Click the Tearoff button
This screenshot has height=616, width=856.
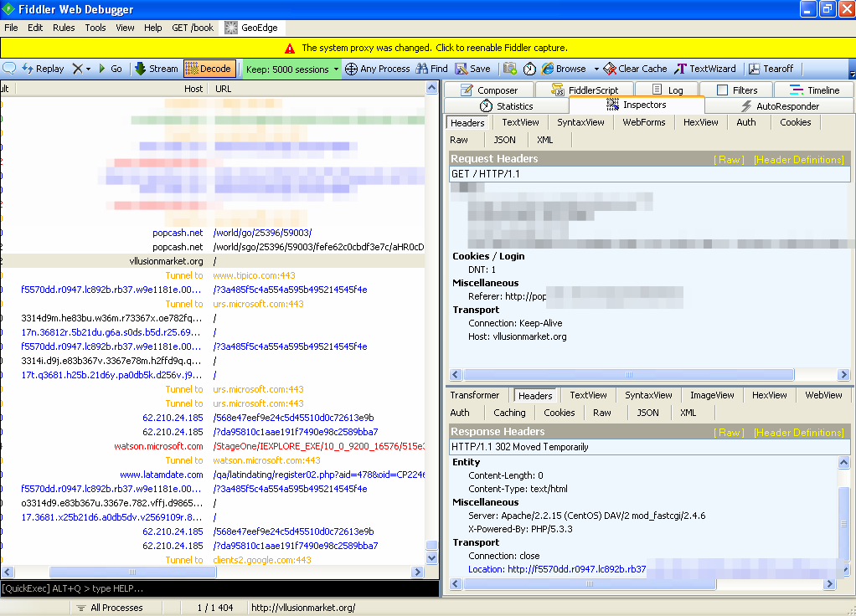[771, 69]
